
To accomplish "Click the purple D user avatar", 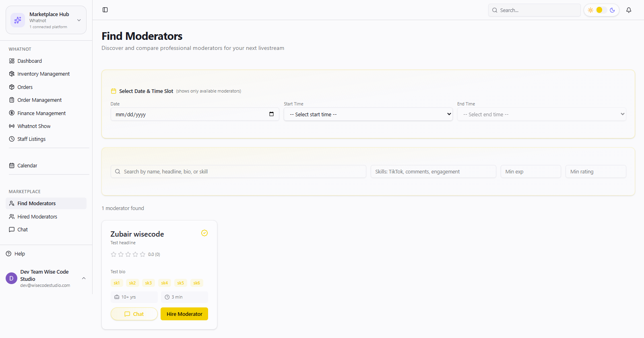I will tap(11, 278).
